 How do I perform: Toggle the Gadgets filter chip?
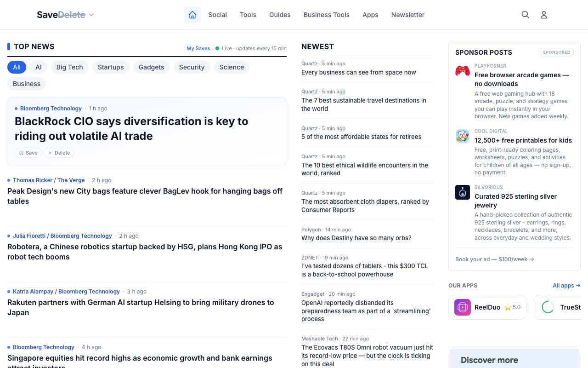pyautogui.click(x=151, y=67)
